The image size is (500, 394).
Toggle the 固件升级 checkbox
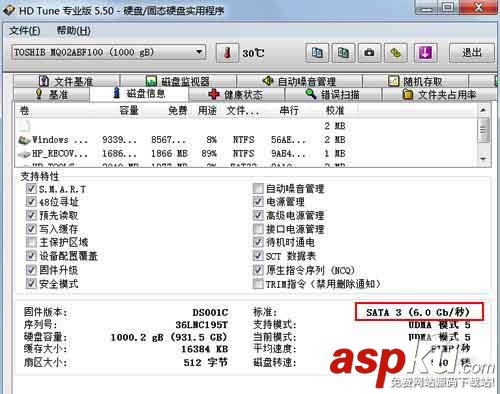pos(31,270)
